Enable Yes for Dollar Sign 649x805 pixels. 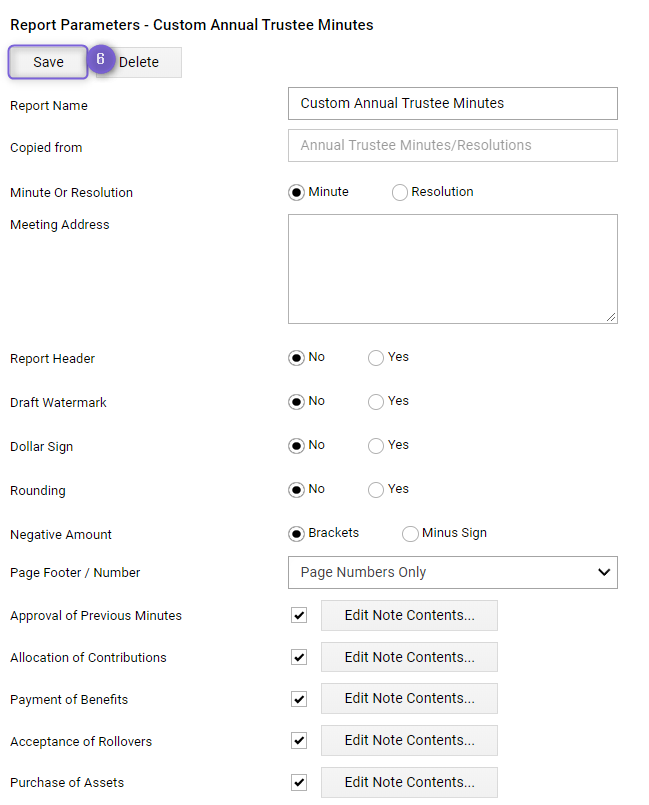point(376,446)
